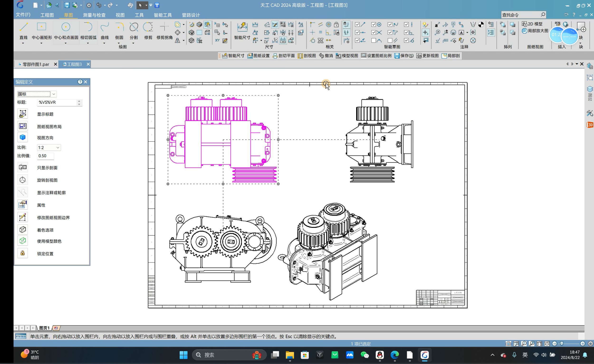Toggle the vertical relation checkbox
Viewport: 594px width, 364px height.
[407, 24]
